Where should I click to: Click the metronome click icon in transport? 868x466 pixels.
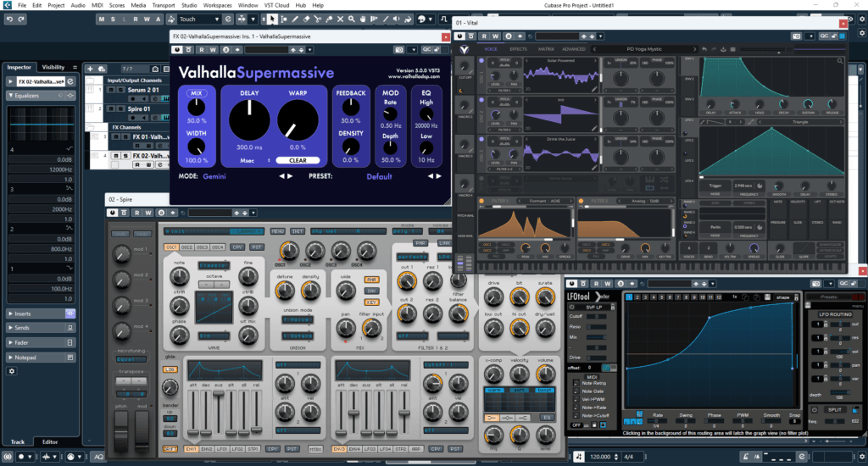point(745,457)
